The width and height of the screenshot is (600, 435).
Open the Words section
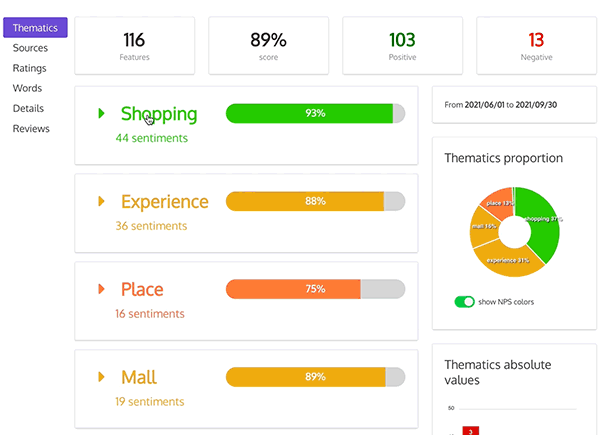click(x=27, y=88)
